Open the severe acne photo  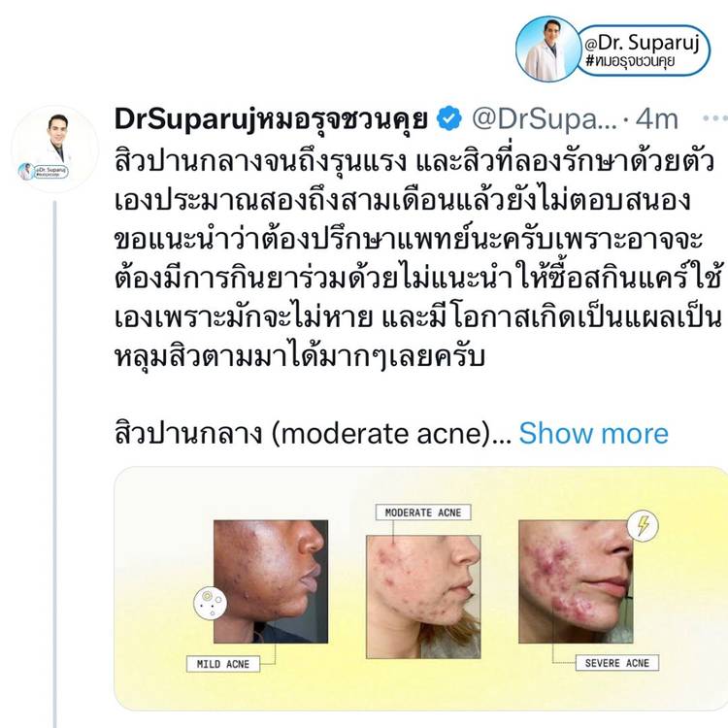(x=576, y=581)
